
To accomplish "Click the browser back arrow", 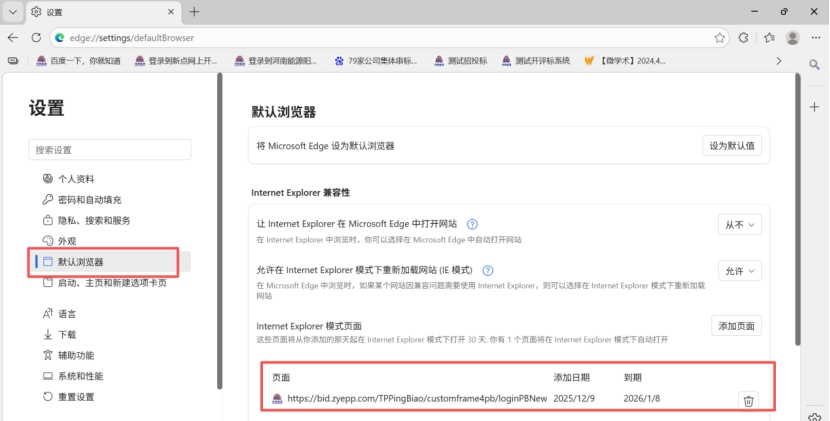I will coord(13,38).
